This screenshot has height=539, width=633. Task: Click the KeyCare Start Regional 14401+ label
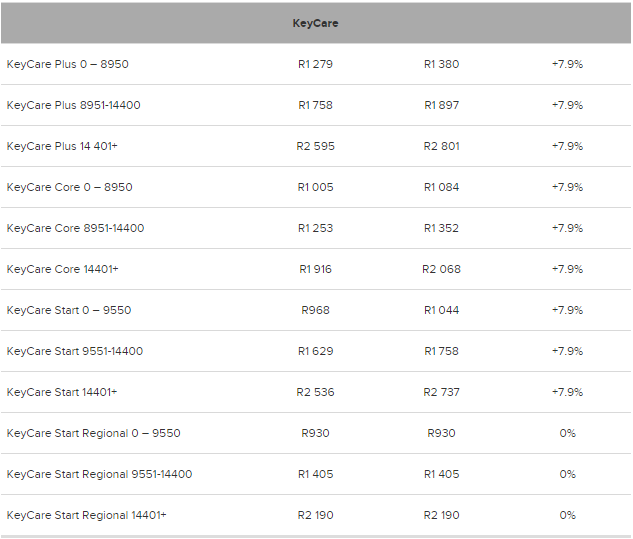coord(86,515)
